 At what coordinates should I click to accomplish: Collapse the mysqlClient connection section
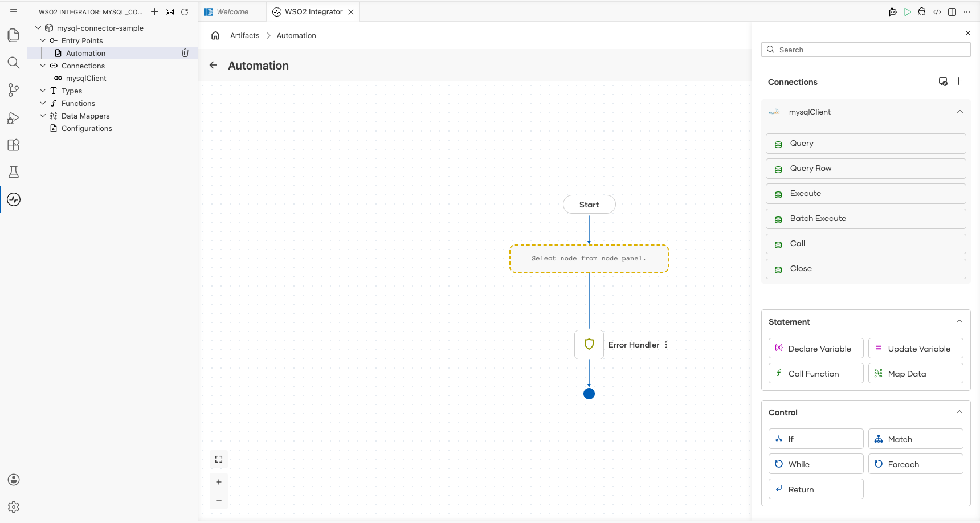pyautogui.click(x=960, y=112)
